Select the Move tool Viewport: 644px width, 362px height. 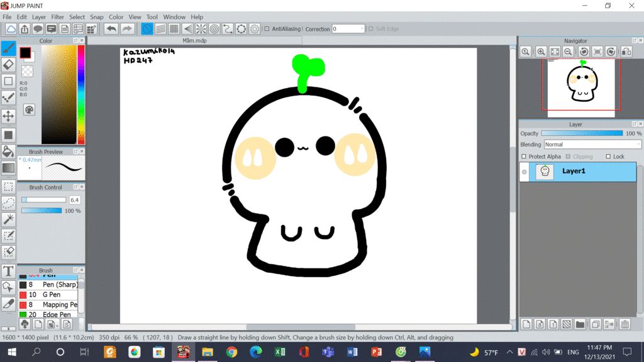[8, 116]
